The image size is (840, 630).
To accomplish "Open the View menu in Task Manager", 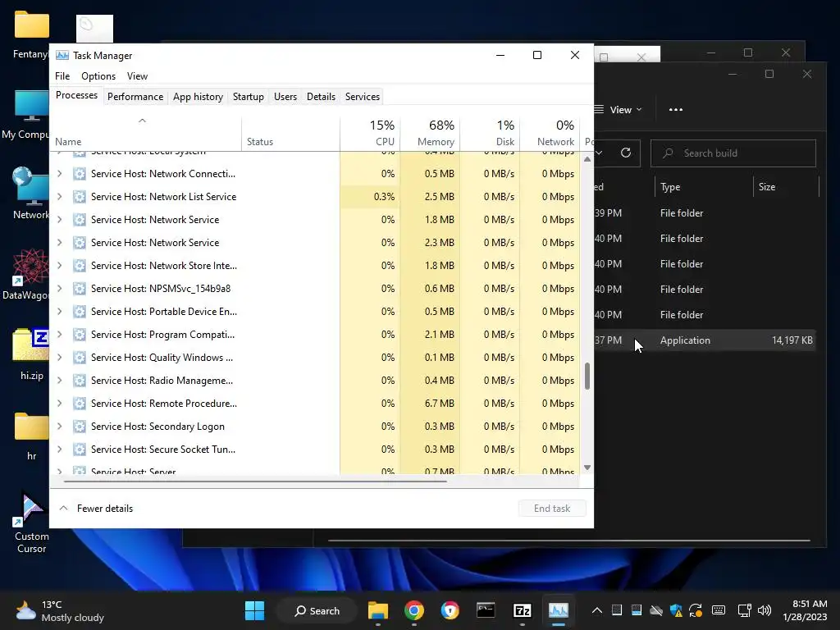I will tap(137, 76).
